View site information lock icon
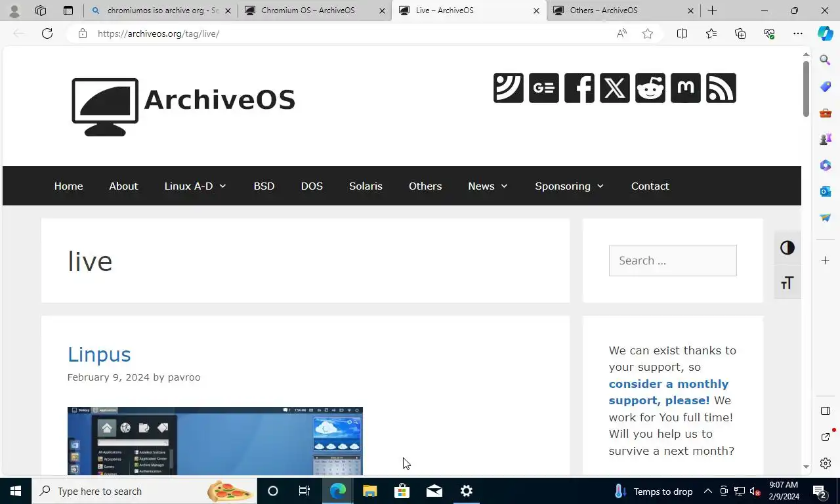This screenshot has height=504, width=840. click(83, 33)
